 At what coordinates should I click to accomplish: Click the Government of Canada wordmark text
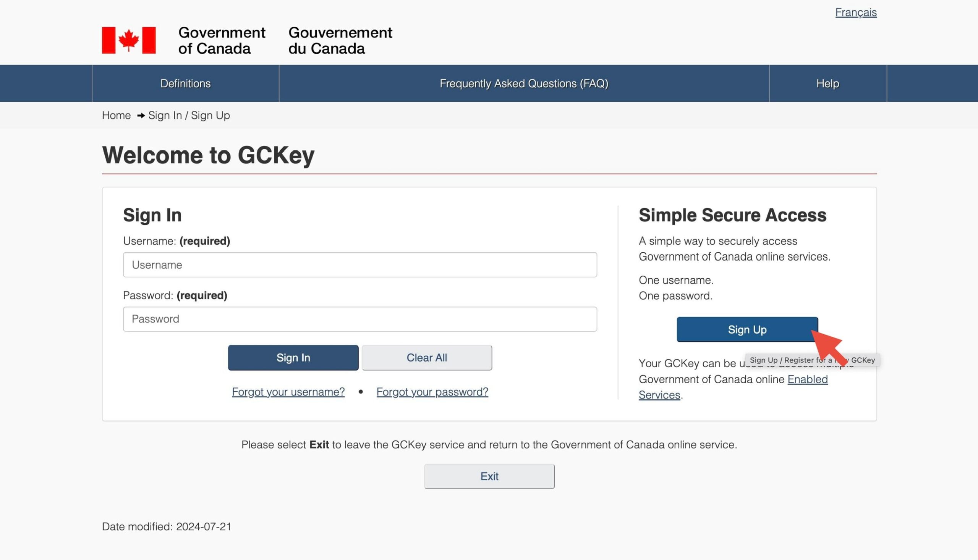[221, 40]
